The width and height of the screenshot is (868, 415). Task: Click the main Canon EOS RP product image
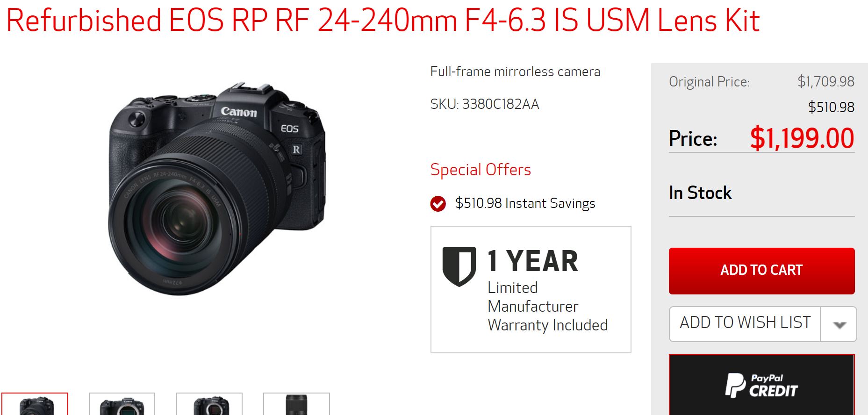[216, 188]
